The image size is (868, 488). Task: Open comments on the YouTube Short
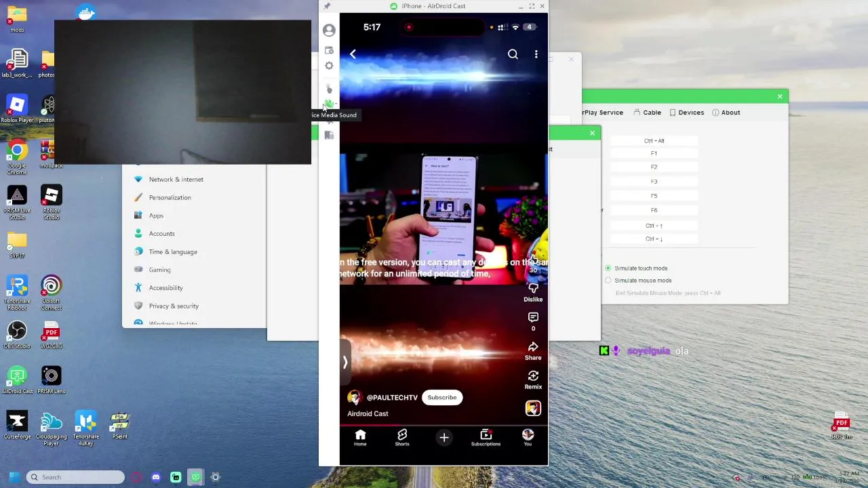533,321
